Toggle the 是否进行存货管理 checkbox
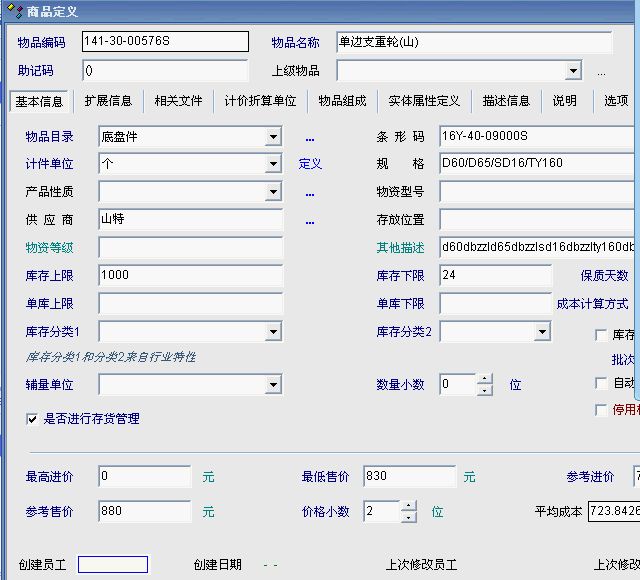This screenshot has width=640, height=580. (32, 420)
